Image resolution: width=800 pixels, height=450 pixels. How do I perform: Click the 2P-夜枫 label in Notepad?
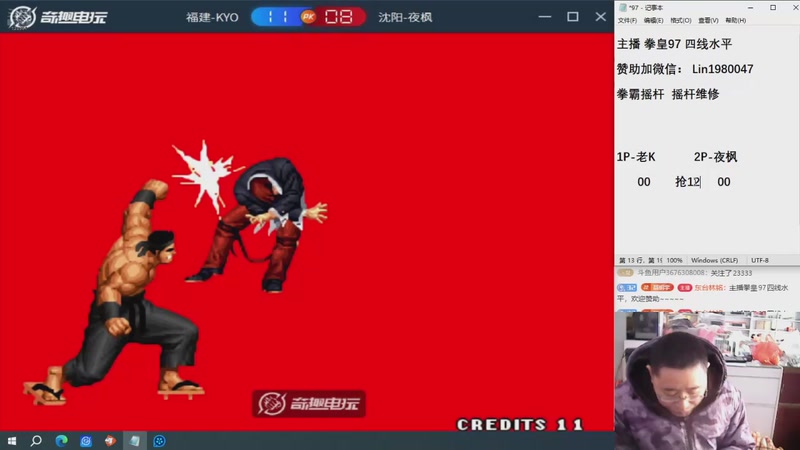[715, 157]
